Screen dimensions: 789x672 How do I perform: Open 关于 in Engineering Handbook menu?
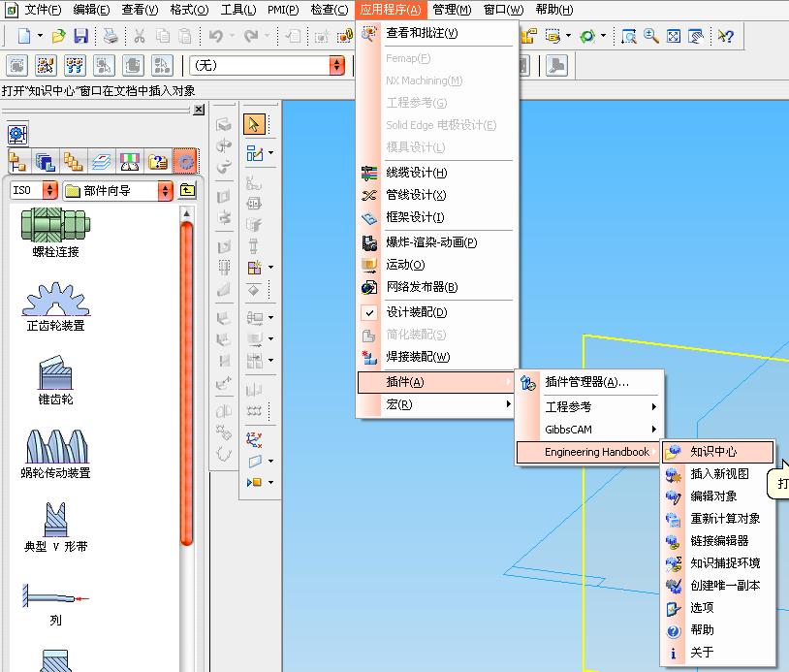coord(718,653)
